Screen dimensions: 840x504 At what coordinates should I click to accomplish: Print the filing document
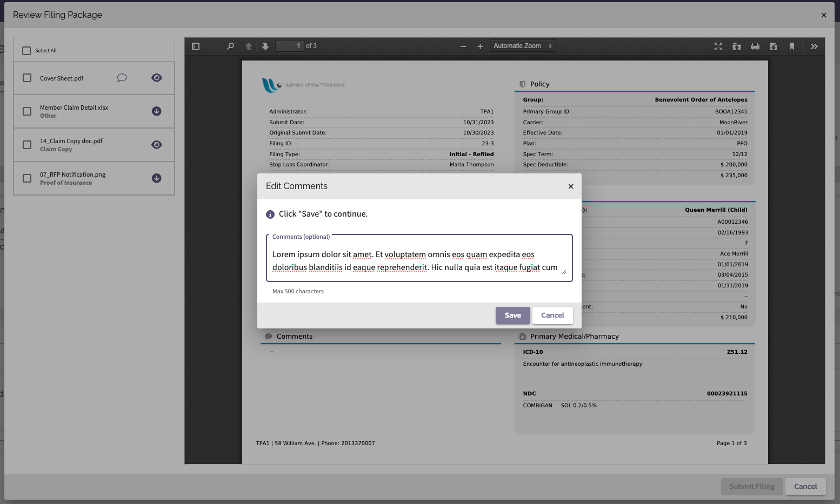point(755,46)
